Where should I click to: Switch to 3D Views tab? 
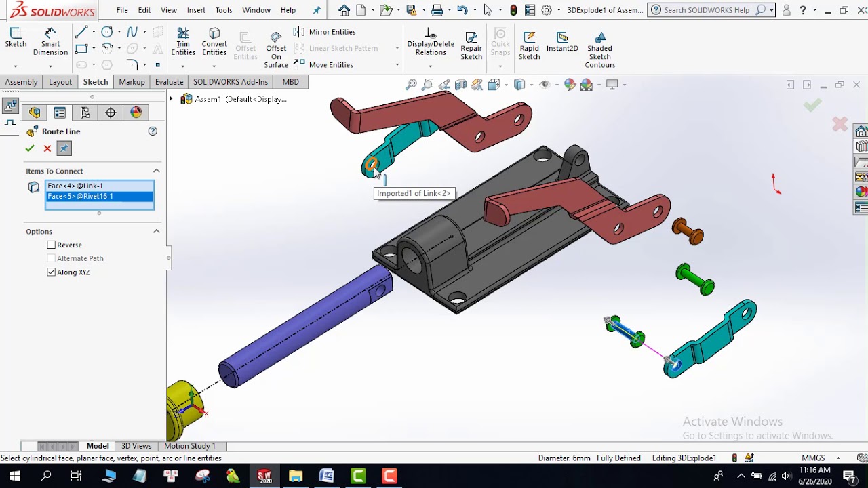(136, 446)
